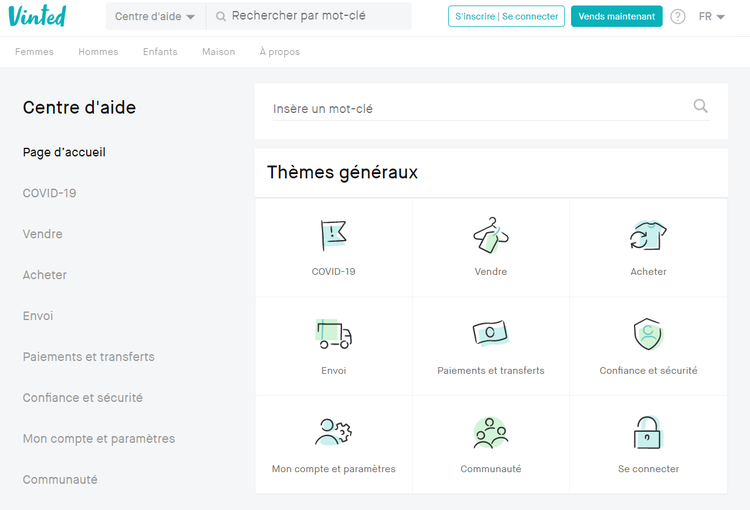The height and width of the screenshot is (510, 750).
Task: Click the Communauté people icon
Action: (491, 432)
